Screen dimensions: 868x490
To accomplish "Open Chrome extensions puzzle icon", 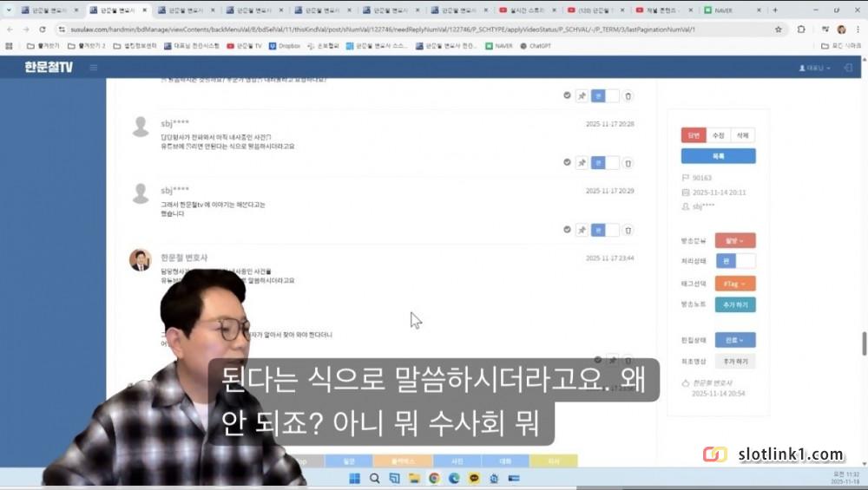I will coord(801,29).
